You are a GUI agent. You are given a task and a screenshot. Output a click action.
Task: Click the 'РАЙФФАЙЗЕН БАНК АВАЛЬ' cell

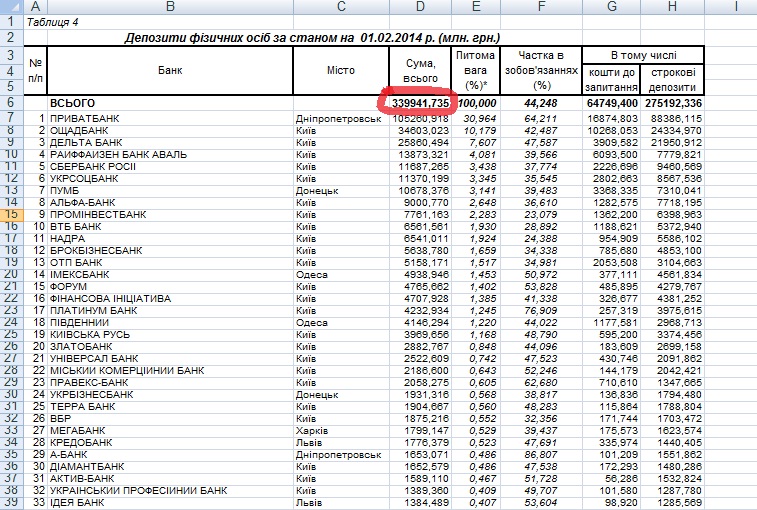pos(170,155)
